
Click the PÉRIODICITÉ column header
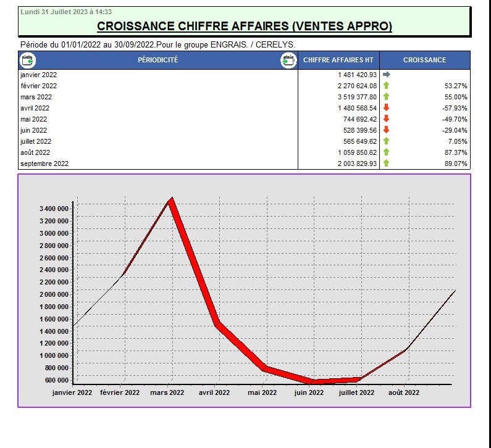pyautogui.click(x=158, y=60)
